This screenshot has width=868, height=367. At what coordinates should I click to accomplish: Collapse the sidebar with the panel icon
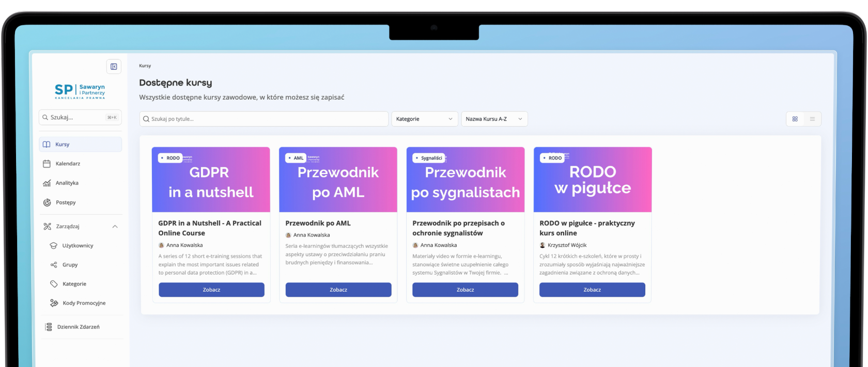coord(114,67)
